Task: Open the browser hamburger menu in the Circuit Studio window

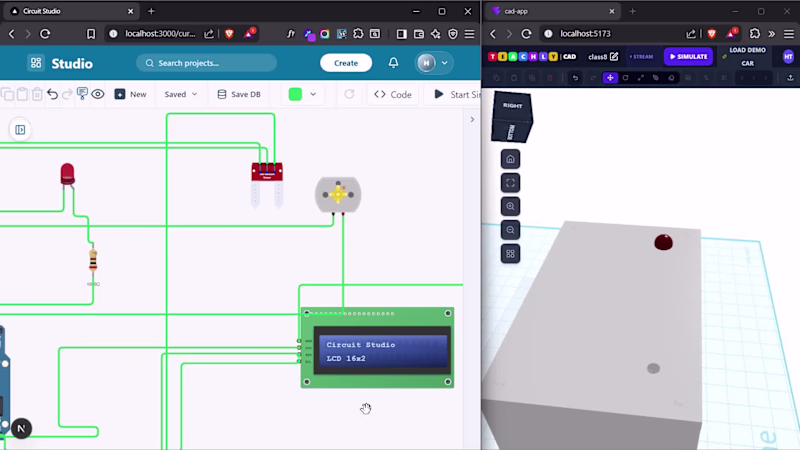Action: (x=469, y=34)
